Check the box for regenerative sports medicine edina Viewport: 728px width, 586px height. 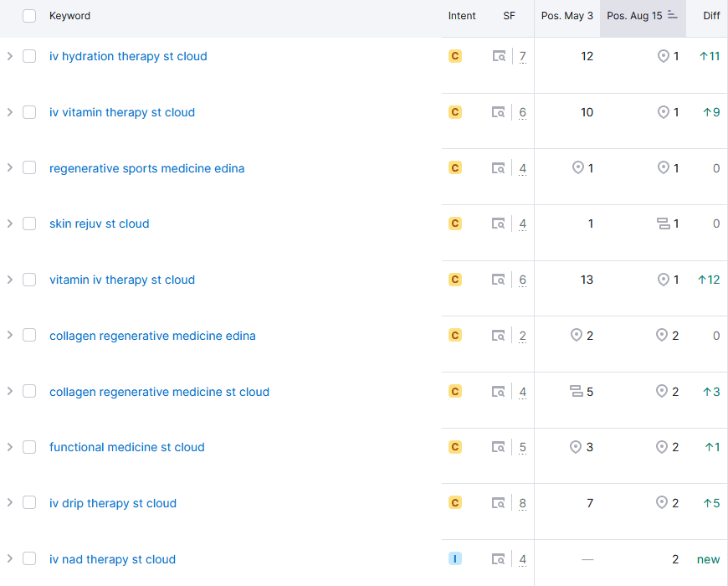coord(29,167)
